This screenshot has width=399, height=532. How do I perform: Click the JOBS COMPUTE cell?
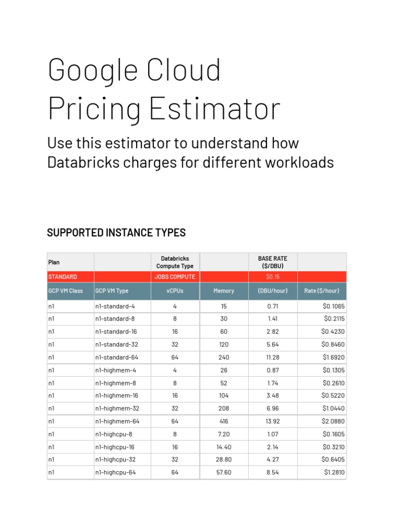(175, 277)
